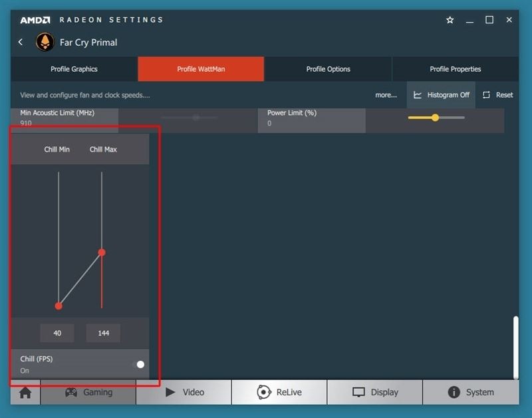The width and height of the screenshot is (532, 418).
Task: Switch to Profile Graphics tab
Action: pos(74,69)
